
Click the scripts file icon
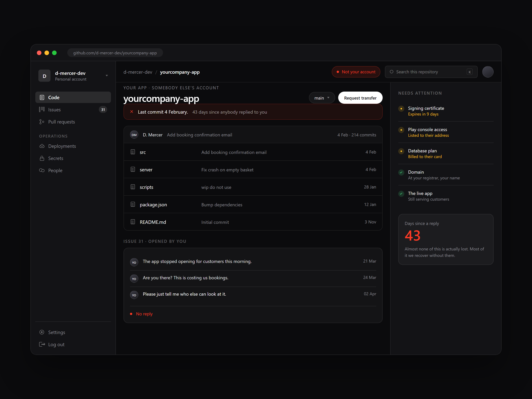pos(133,187)
